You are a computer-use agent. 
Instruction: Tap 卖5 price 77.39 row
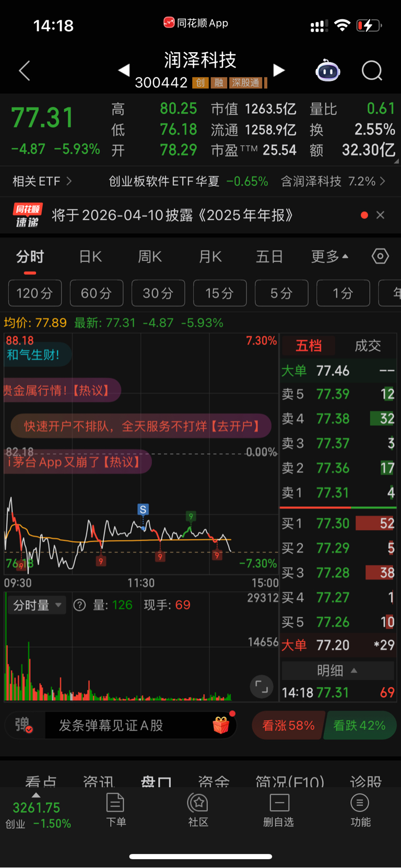click(338, 394)
